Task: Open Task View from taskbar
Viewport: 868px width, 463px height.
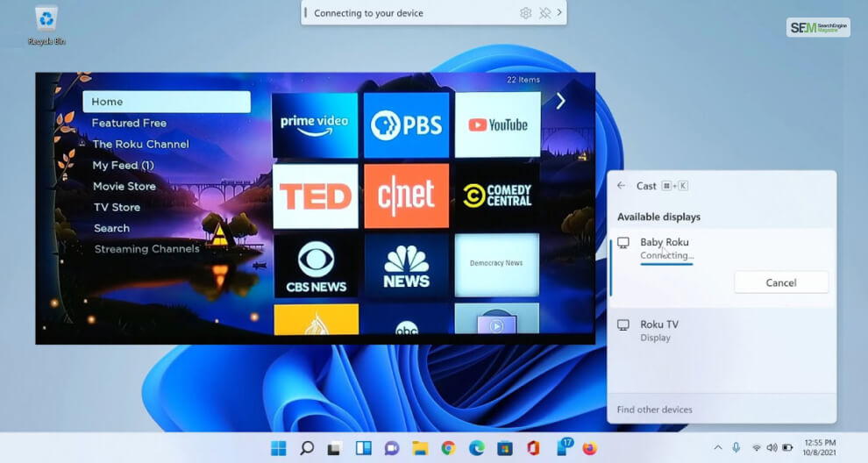Action: (x=334, y=449)
